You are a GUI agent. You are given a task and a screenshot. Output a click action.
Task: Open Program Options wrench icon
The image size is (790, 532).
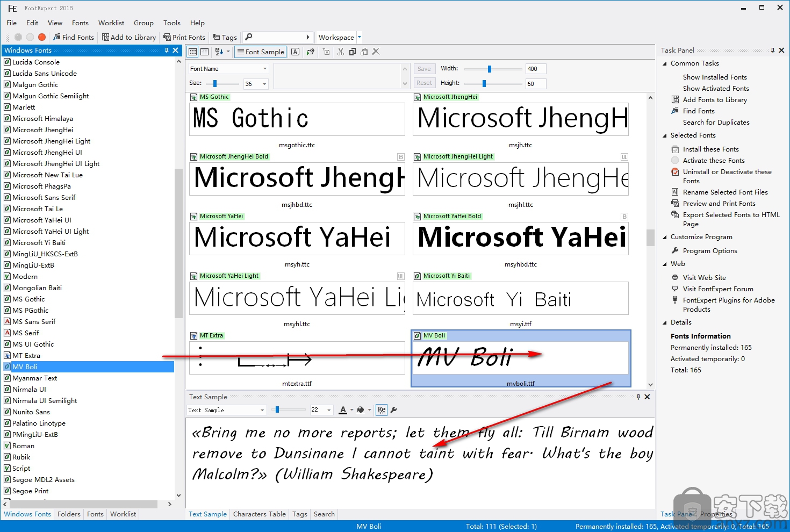(675, 251)
